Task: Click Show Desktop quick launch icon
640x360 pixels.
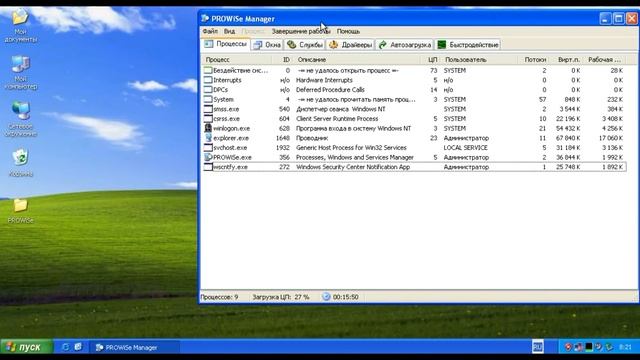Action: click(x=78, y=347)
